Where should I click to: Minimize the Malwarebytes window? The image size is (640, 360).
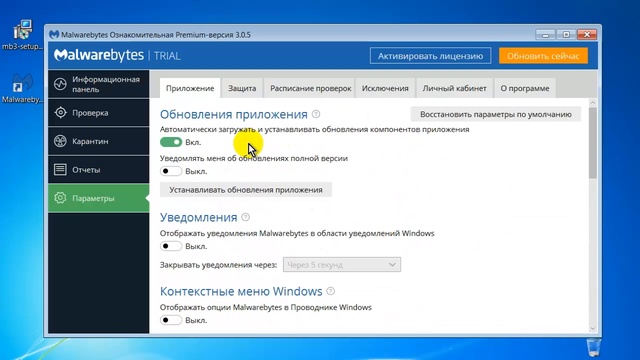pyautogui.click(x=545, y=35)
